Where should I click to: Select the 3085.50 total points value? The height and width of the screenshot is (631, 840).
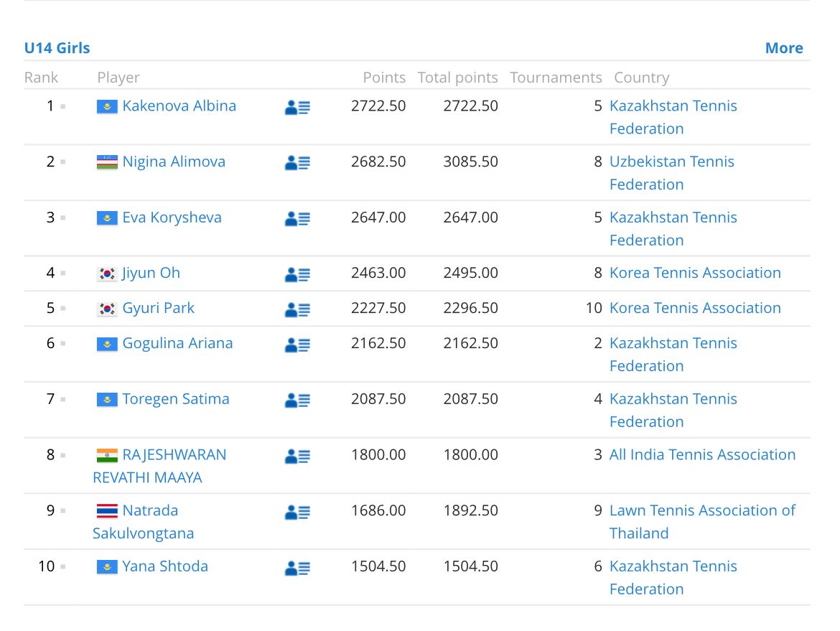pyautogui.click(x=470, y=162)
